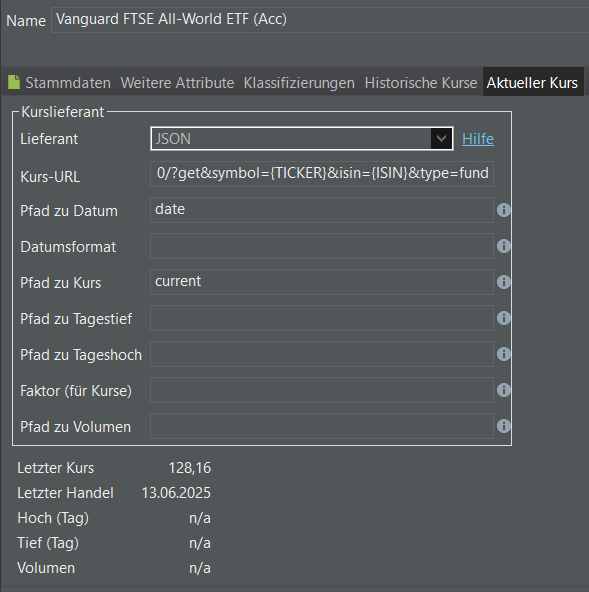This screenshot has width=589, height=592.
Task: Focus the Name field with Vanguard FTSE All-World
Action: [x=320, y=20]
